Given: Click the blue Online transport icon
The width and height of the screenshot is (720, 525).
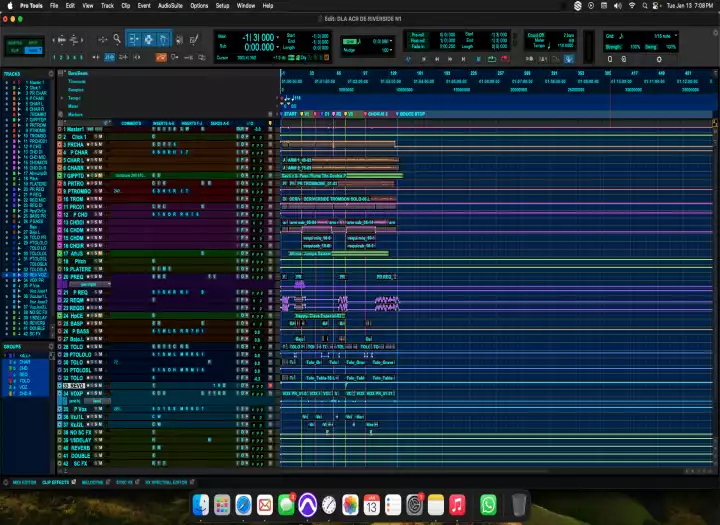Looking at the screenshot, I should (408, 59).
